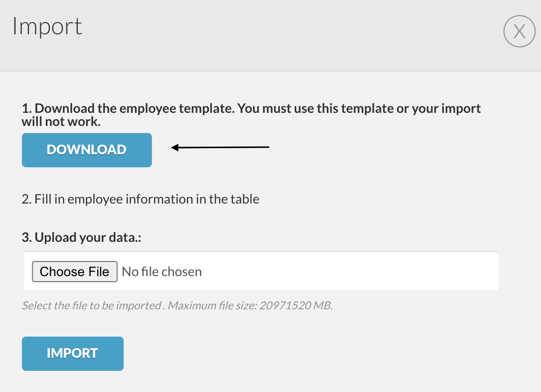Click the arrowhead beside the DOWNLOAD button
Image resolution: width=541 pixels, height=392 pixels.
pos(175,147)
